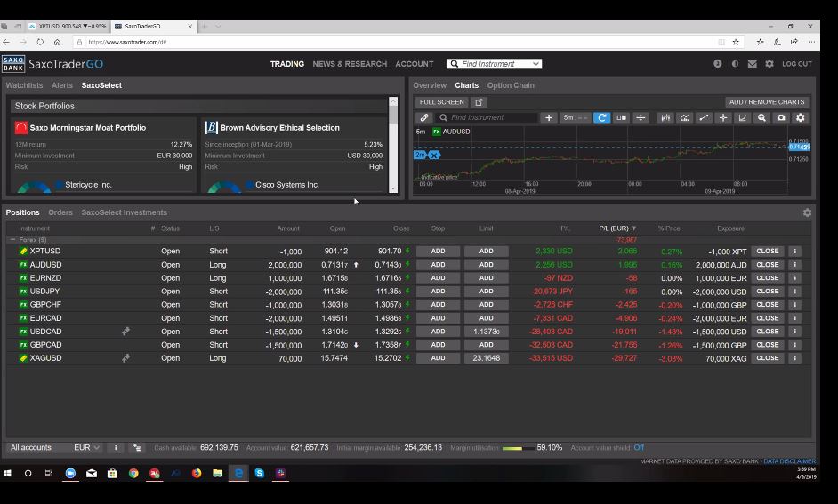This screenshot has height=504, width=838.
Task: Switch to Overview tab
Action: point(429,85)
